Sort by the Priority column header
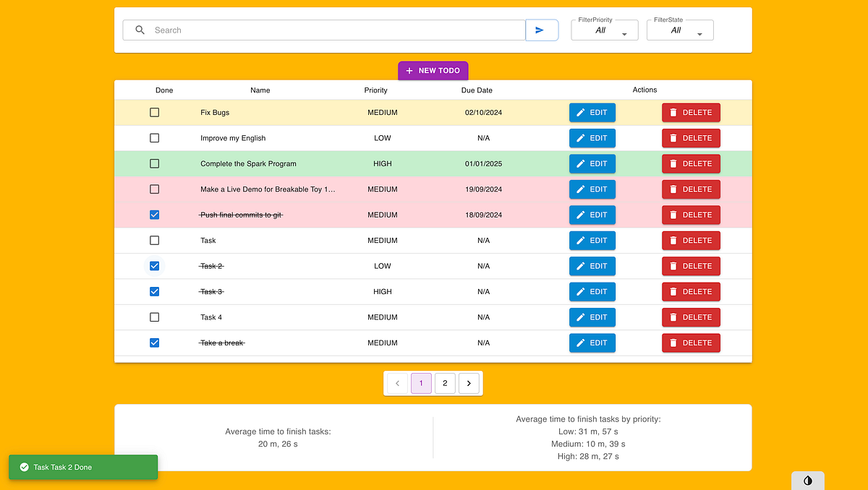 [375, 90]
